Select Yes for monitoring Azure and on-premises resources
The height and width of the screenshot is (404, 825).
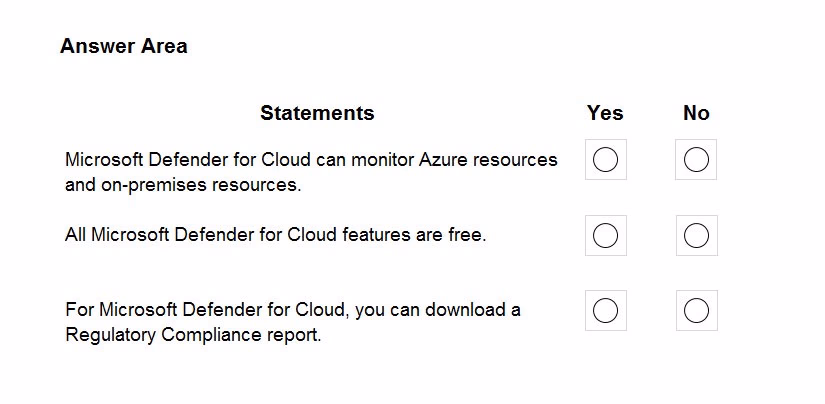606,159
